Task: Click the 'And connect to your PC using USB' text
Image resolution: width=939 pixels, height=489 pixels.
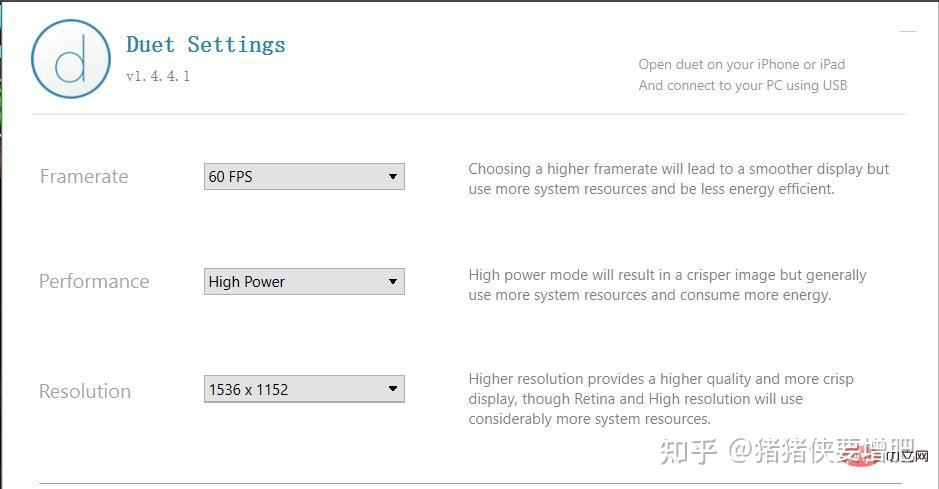Action: (x=743, y=85)
